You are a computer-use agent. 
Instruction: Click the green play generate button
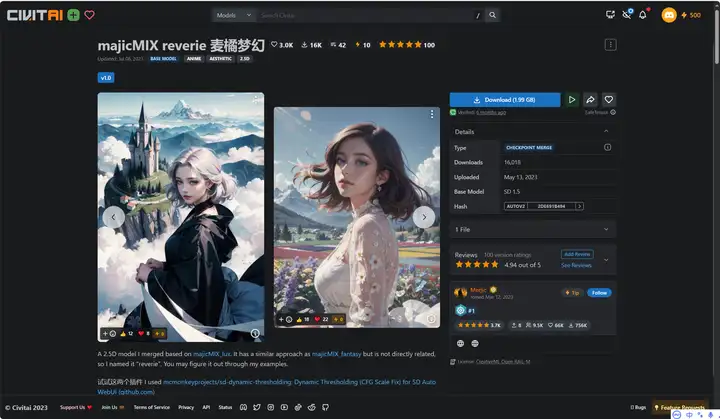(572, 100)
